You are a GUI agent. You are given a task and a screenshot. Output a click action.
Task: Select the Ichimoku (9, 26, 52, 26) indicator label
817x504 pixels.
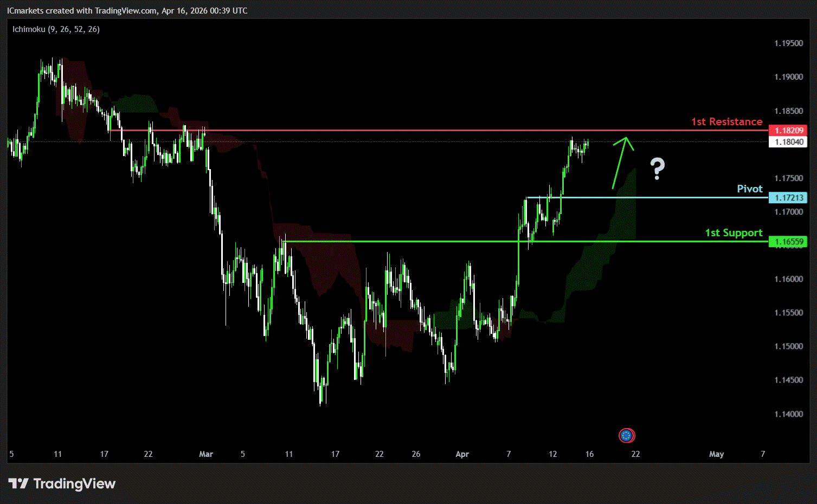[x=56, y=29]
